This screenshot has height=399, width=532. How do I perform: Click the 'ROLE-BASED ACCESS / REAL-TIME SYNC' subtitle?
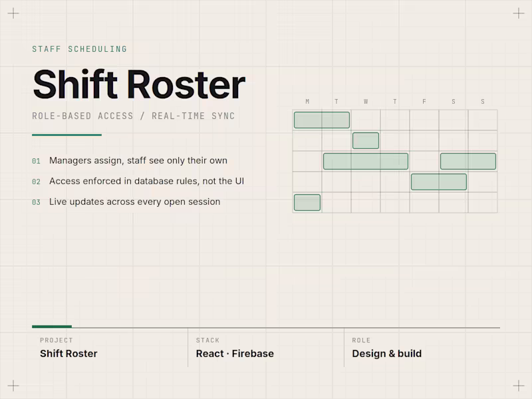click(134, 116)
